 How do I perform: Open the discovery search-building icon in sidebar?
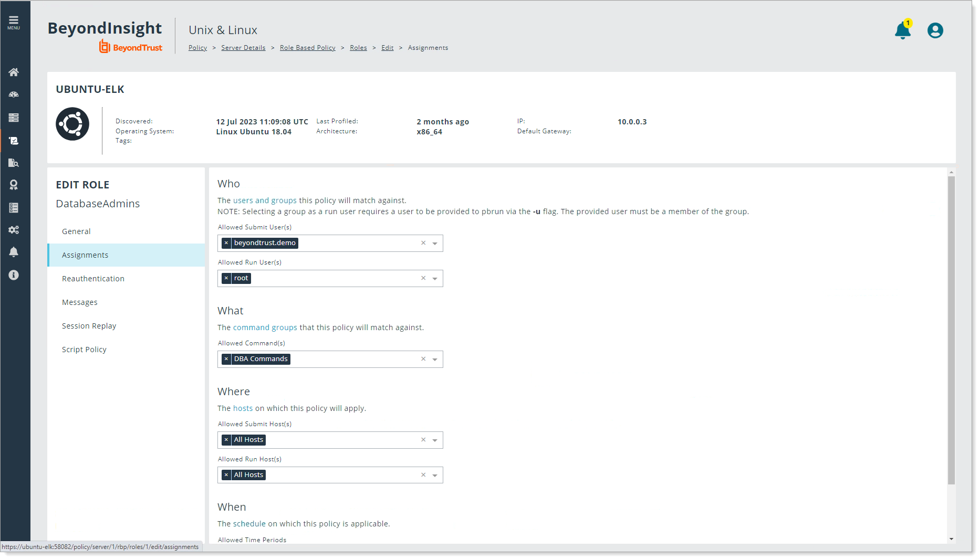(x=14, y=163)
